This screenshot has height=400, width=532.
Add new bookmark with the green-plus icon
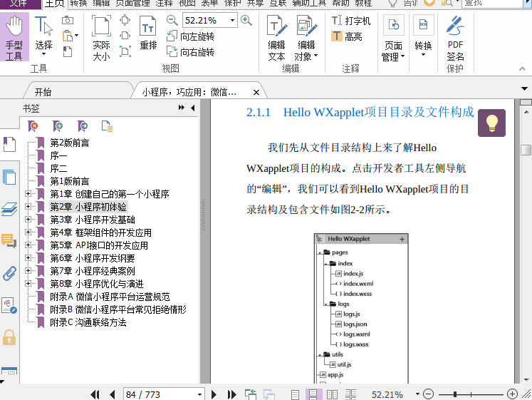point(58,126)
